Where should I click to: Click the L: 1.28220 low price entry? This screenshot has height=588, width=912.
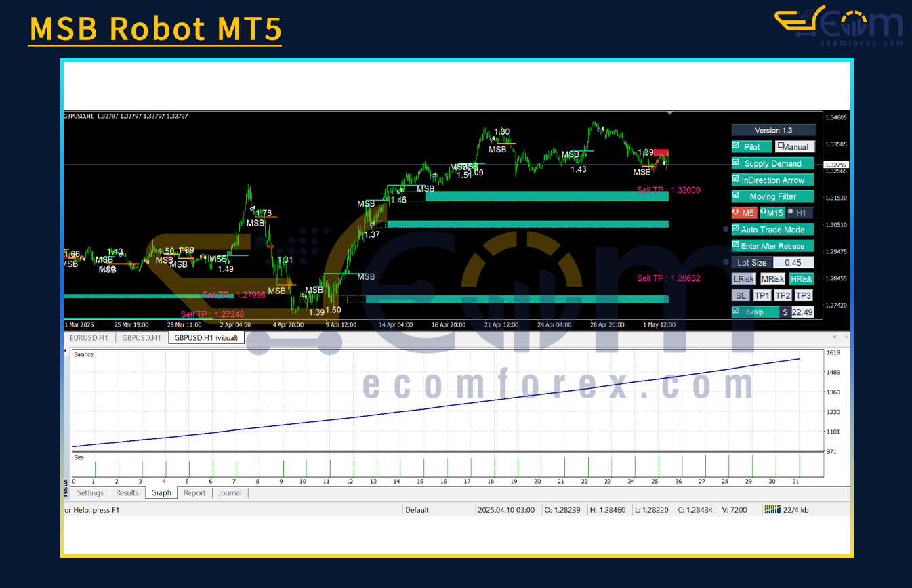click(652, 510)
